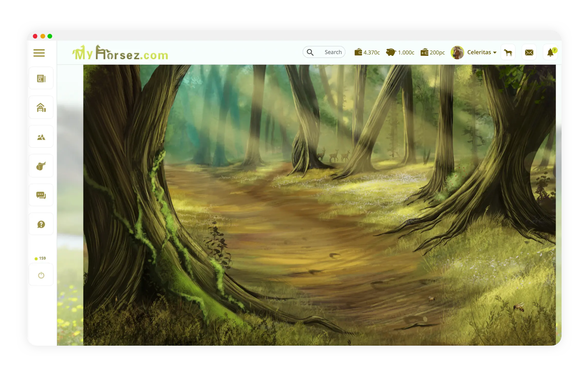Expand the Celeritas profile dropdown
This screenshot has height=376, width=588.
(482, 52)
